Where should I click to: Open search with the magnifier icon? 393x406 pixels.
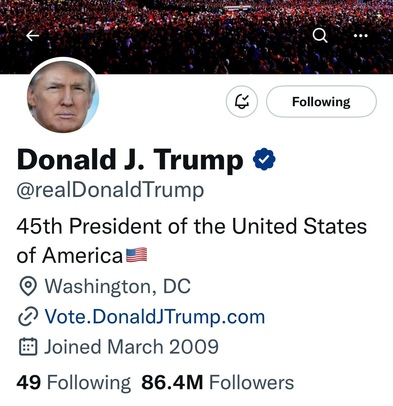click(x=320, y=35)
